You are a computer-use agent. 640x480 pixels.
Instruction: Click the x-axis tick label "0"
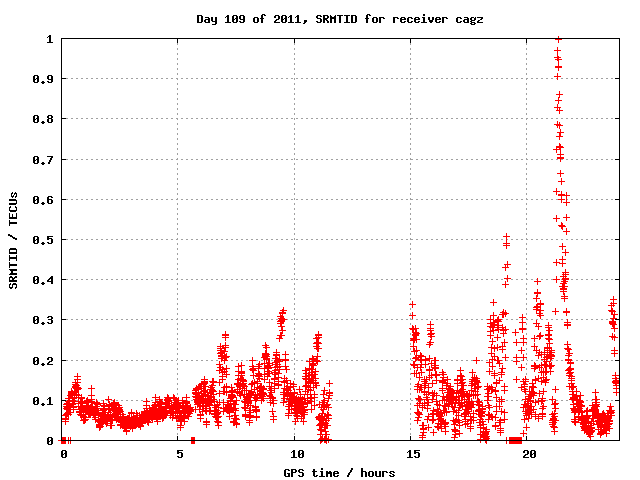coord(63,454)
